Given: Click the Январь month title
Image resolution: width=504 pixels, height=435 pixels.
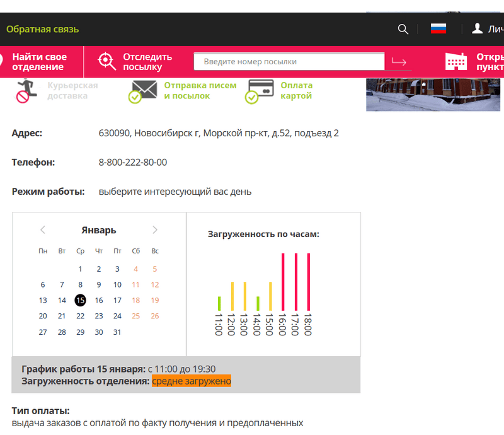Looking at the screenshot, I should coord(99,230).
